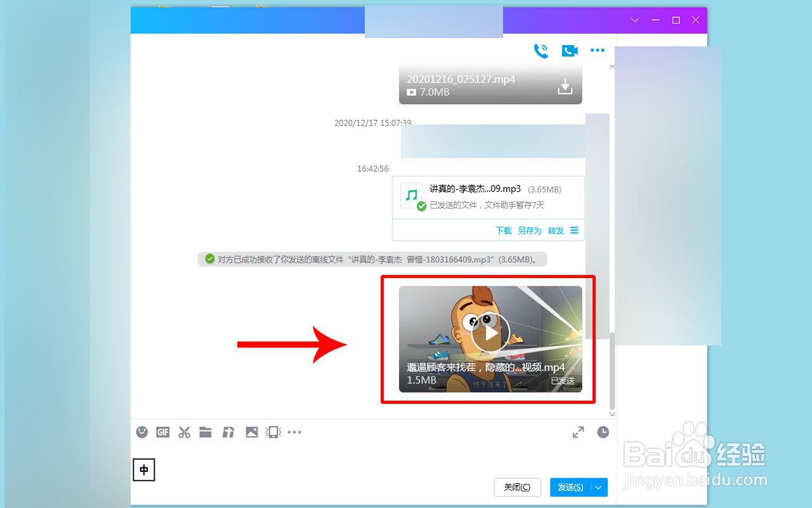Open the send button dropdown arrow

(599, 487)
